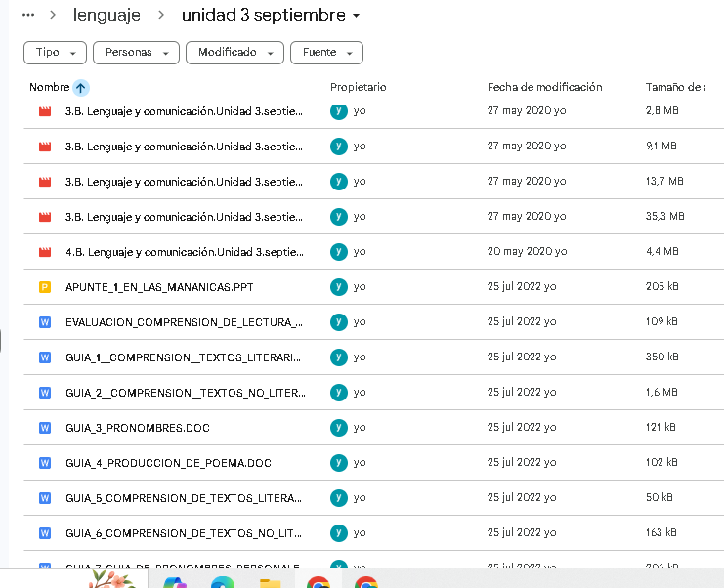Click the modification date in the GUIA_3_PRONOMBRES.DOC row
The width and height of the screenshot is (724, 588).
(522, 427)
